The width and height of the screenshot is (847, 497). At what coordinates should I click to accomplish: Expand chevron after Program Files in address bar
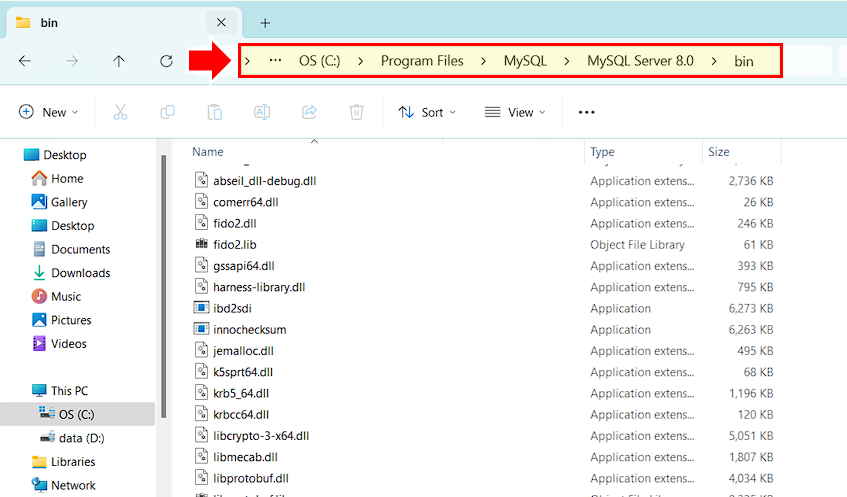483,61
